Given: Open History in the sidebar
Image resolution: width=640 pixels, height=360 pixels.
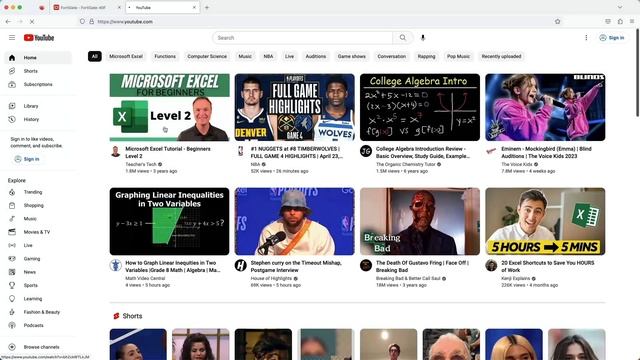Looking at the screenshot, I should 38,120.
